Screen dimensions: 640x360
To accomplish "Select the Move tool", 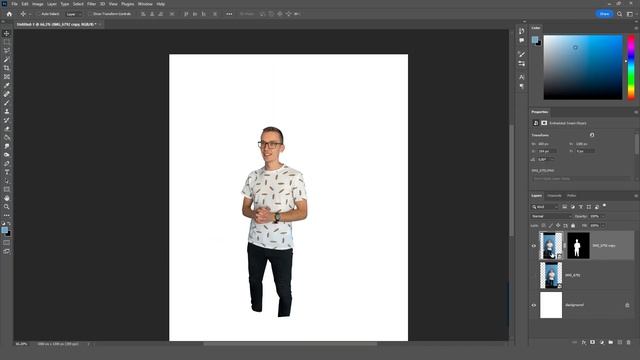I will click(7, 33).
